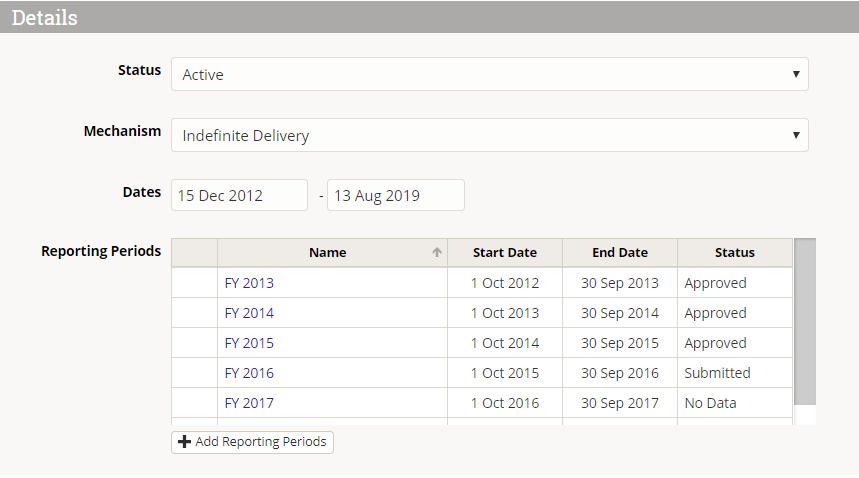
Task: Open the FY 2014 reporting period link
Action: pos(249,313)
